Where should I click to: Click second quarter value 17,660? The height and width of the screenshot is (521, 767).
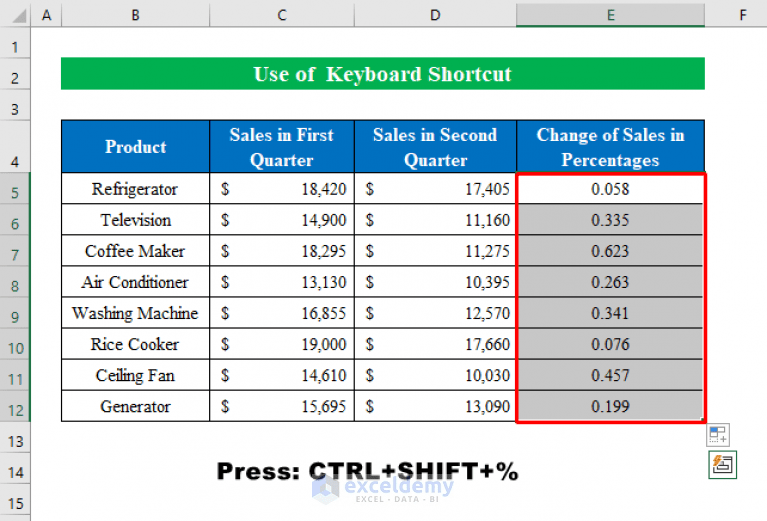(435, 344)
